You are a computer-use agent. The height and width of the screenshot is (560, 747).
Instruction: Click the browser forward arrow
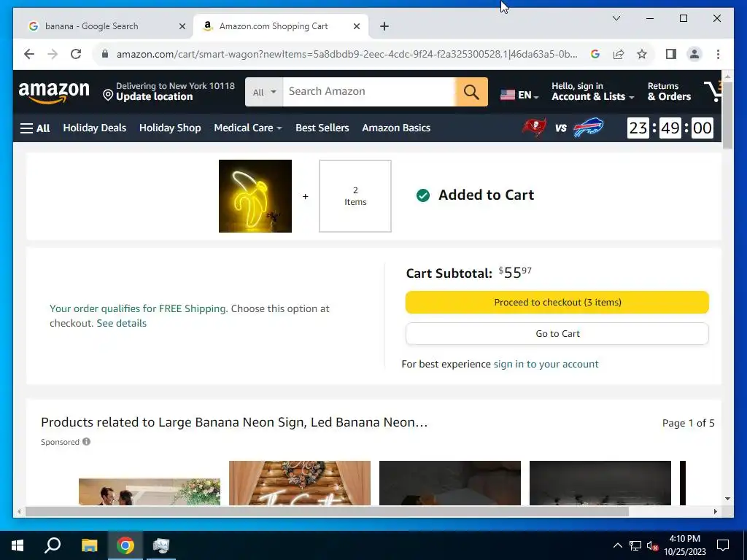53,54
